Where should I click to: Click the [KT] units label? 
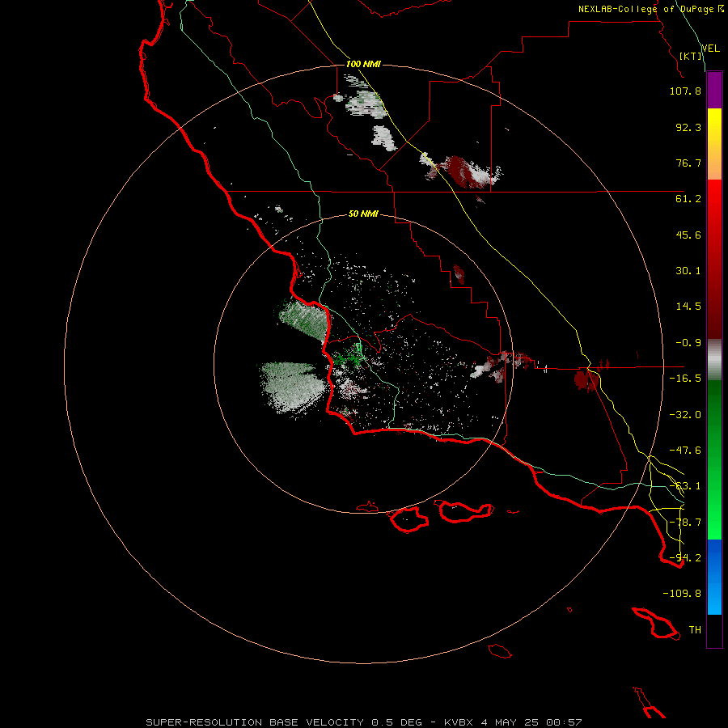pyautogui.click(x=691, y=56)
